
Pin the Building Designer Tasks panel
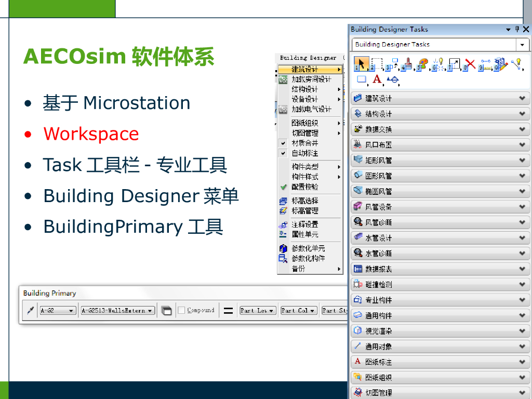517,30
